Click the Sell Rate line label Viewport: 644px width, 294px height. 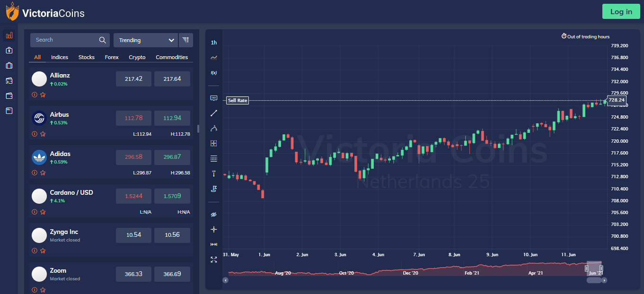click(238, 101)
